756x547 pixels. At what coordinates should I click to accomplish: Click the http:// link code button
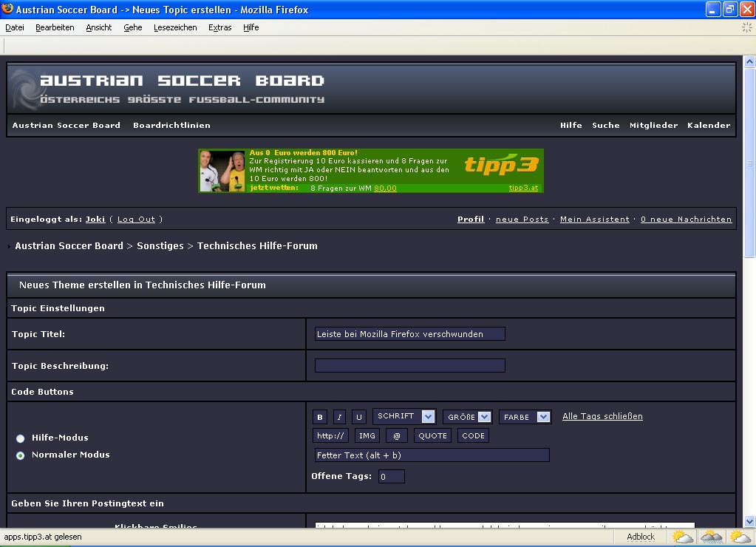[x=331, y=435]
